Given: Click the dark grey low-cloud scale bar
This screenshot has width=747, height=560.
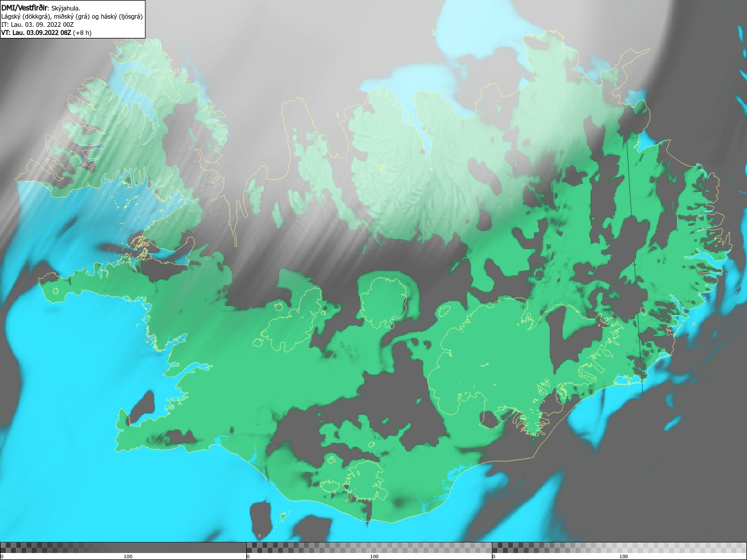Looking at the screenshot, I should [123, 548].
